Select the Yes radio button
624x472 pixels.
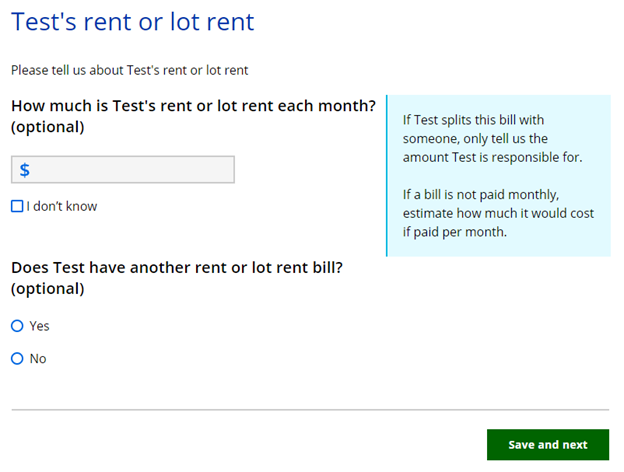coord(17,326)
